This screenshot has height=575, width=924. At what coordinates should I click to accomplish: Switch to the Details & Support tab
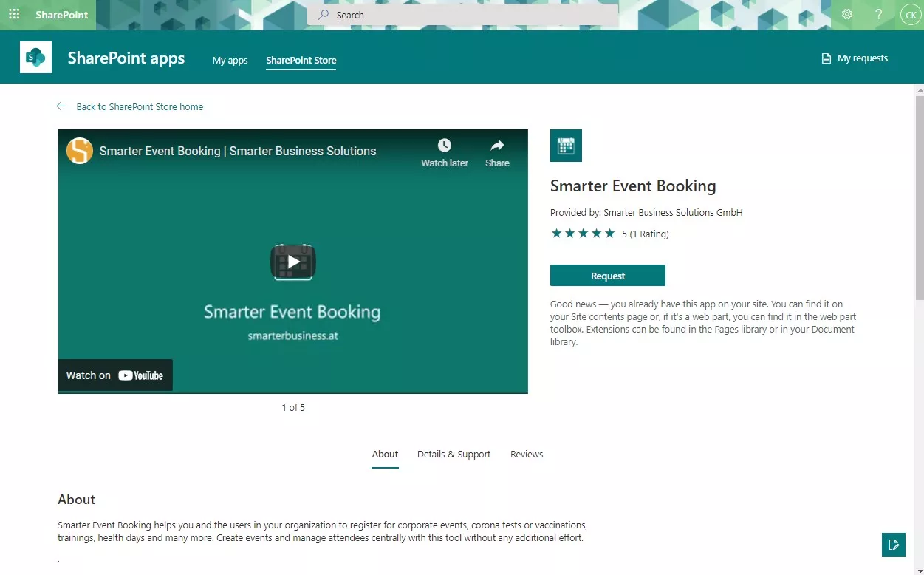pos(454,455)
